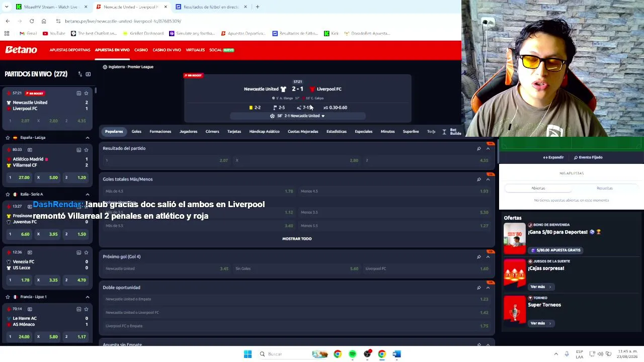Collapse the Doble oportunidad market
This screenshot has width=644, height=362.
[488, 288]
